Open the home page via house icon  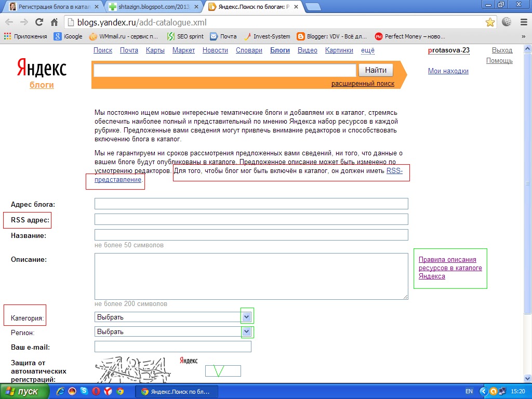tap(54, 22)
